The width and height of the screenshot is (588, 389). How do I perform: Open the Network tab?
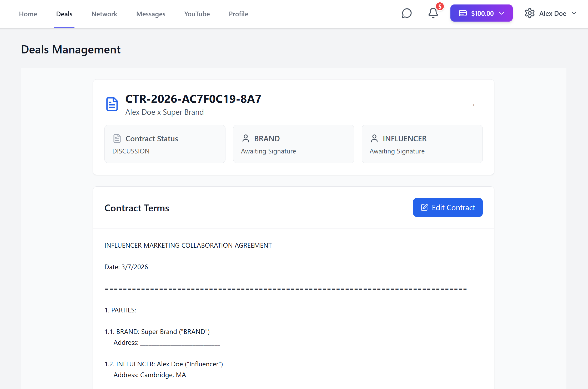pyautogui.click(x=104, y=14)
